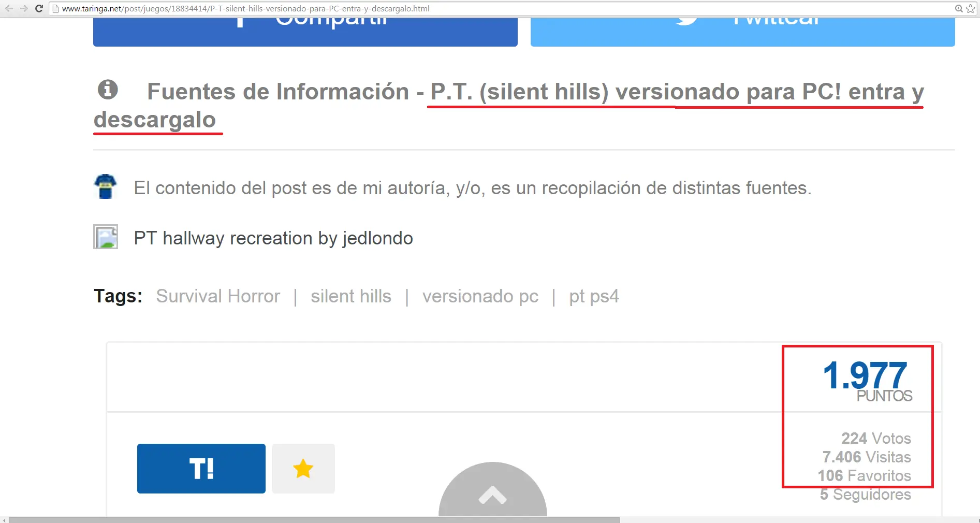Screen dimensions: 980x523
Task: Click the browser back arrow
Action: tap(9, 8)
